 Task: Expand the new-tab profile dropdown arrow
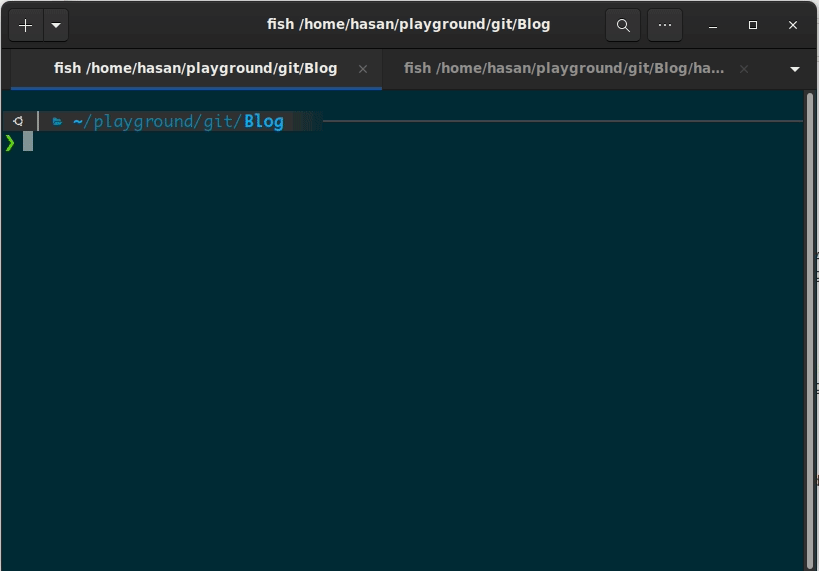point(56,25)
